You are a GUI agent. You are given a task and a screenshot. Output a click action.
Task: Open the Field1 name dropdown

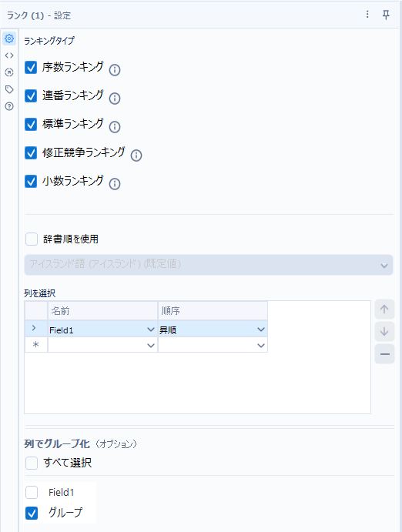tap(151, 330)
